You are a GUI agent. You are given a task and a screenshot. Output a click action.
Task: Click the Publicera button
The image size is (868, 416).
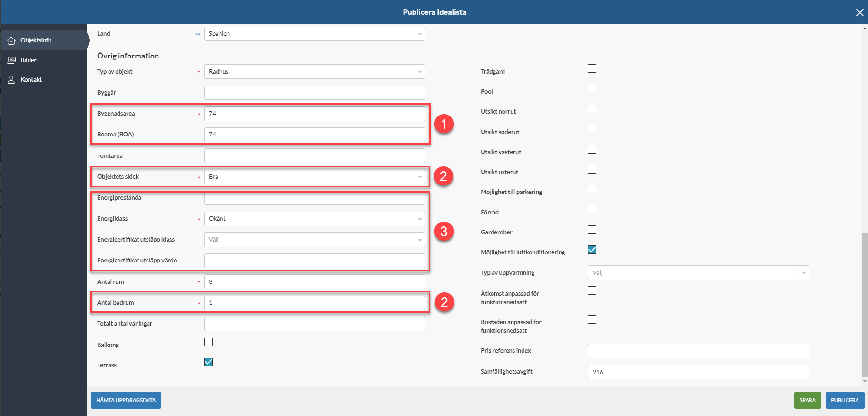[845, 400]
